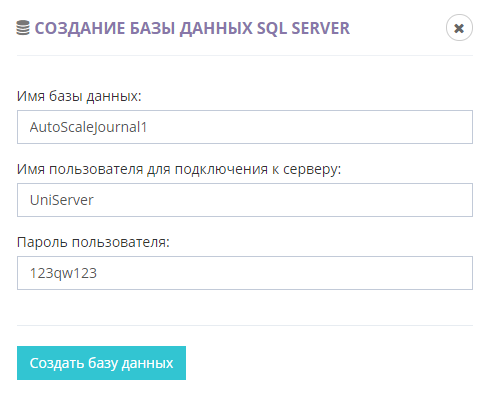
Task: Click the Имя базы данных label
Action: click(x=79, y=96)
